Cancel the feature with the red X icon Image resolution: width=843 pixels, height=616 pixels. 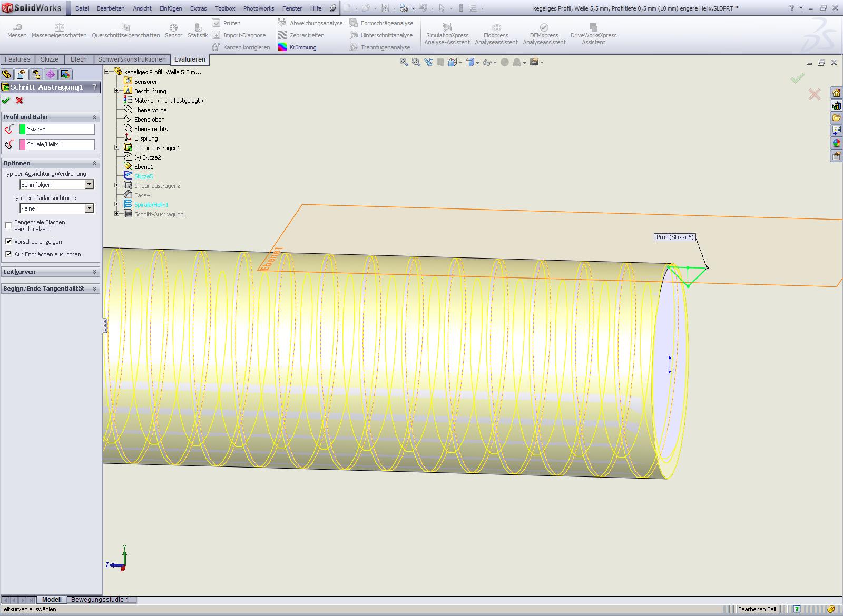point(19,101)
